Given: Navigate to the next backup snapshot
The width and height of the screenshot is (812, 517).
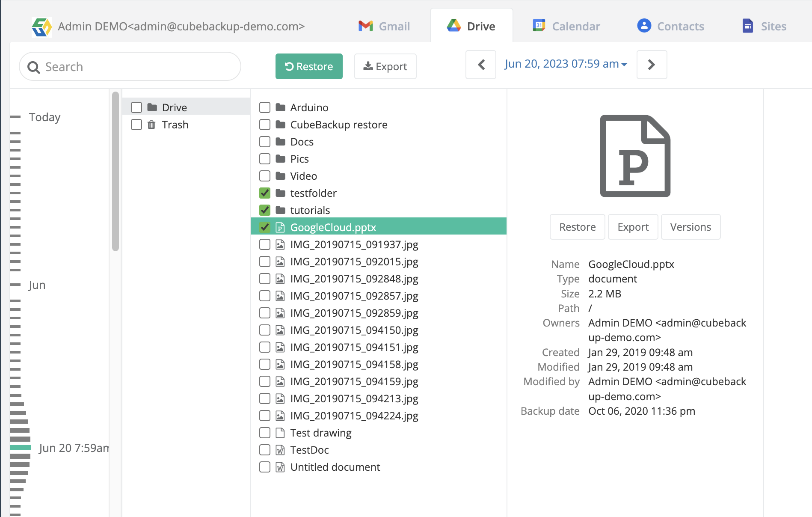Looking at the screenshot, I should click(x=652, y=65).
